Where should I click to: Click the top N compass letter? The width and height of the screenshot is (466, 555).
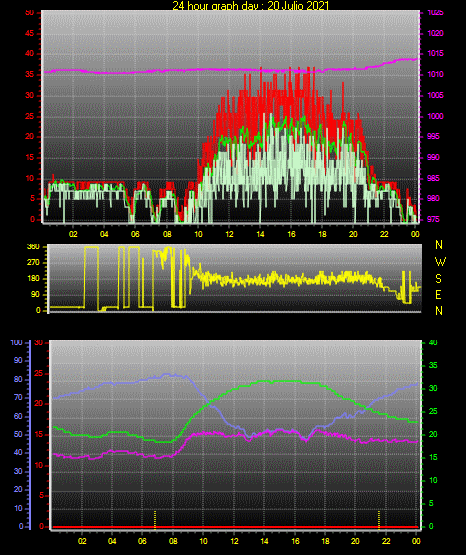click(x=439, y=245)
